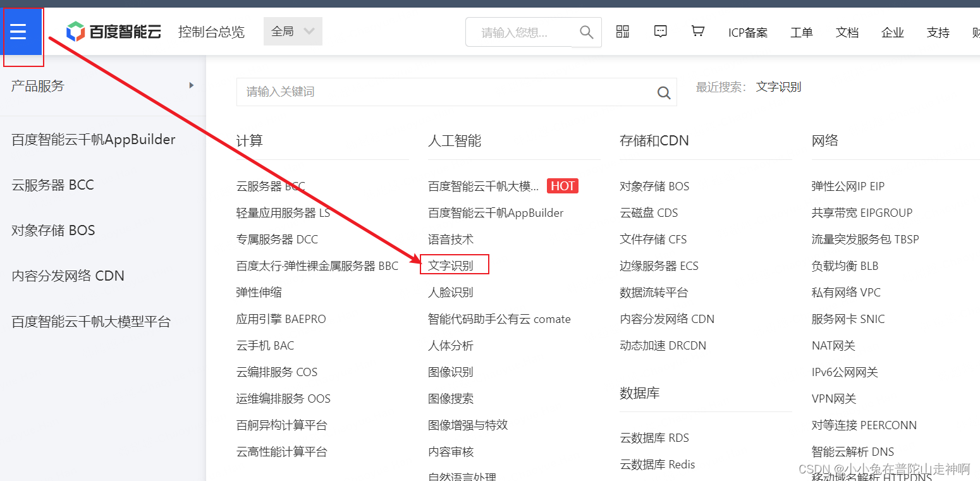Open 智能云解析 DNS
This screenshot has height=481, width=980.
[853, 452]
